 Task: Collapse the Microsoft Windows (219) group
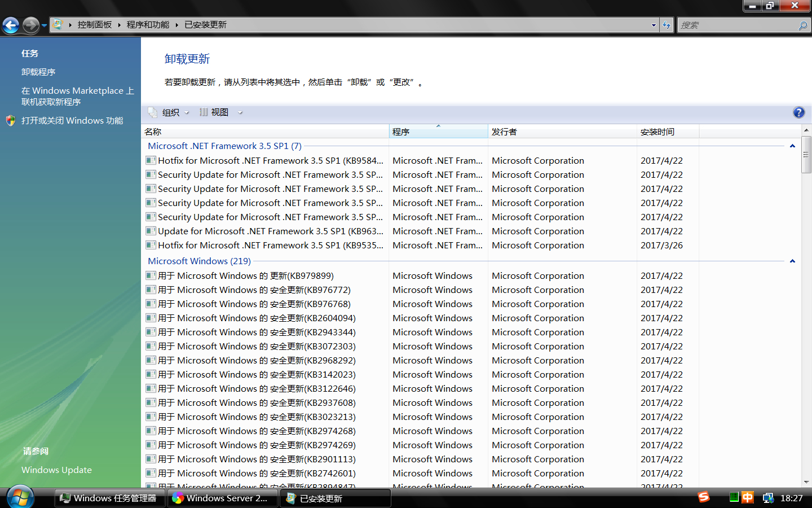792,261
